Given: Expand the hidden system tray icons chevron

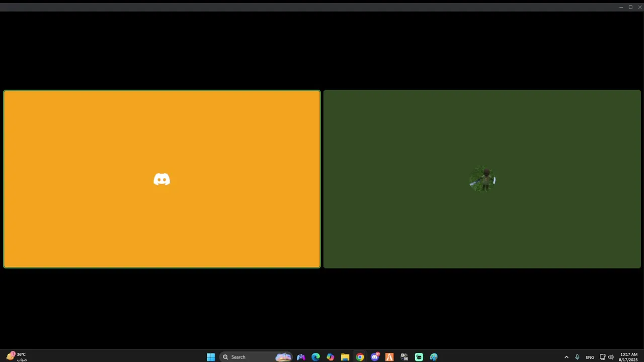Looking at the screenshot, I should [566, 357].
